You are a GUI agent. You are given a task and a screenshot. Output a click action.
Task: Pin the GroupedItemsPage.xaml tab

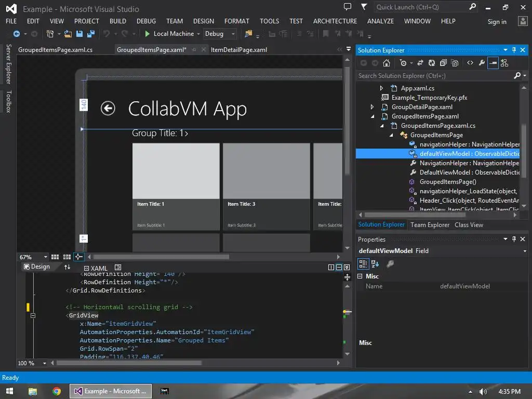coord(194,50)
